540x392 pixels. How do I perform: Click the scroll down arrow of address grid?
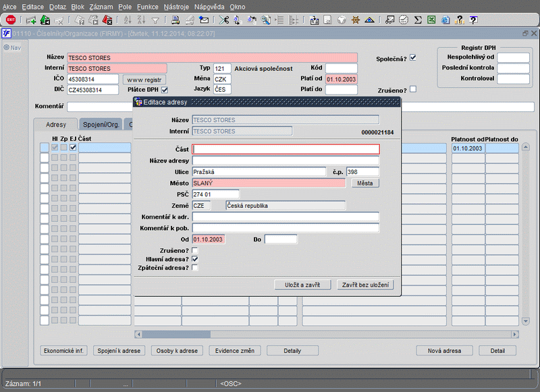(526, 321)
